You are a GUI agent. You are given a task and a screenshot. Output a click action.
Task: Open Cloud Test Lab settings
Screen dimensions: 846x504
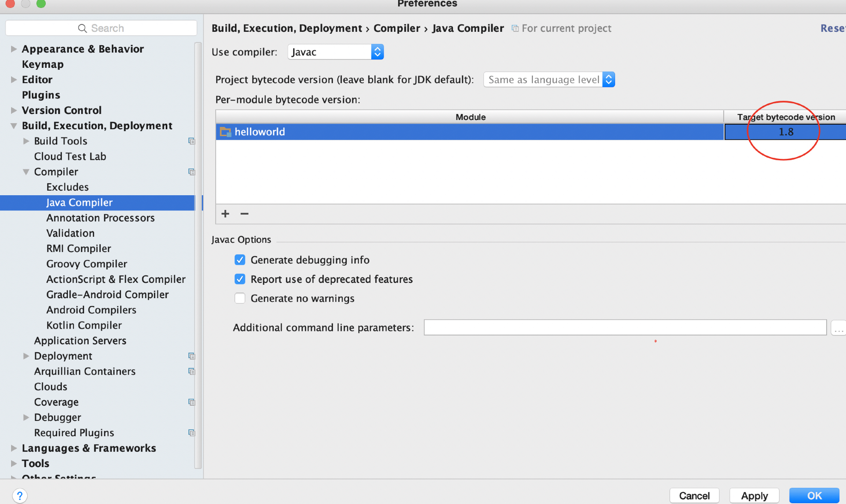pyautogui.click(x=70, y=156)
